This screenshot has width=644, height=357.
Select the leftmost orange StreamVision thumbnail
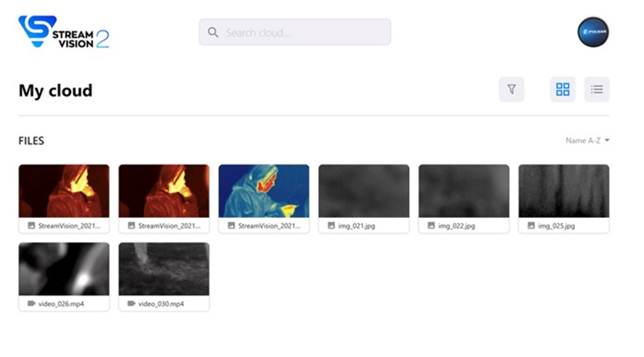pyautogui.click(x=64, y=190)
